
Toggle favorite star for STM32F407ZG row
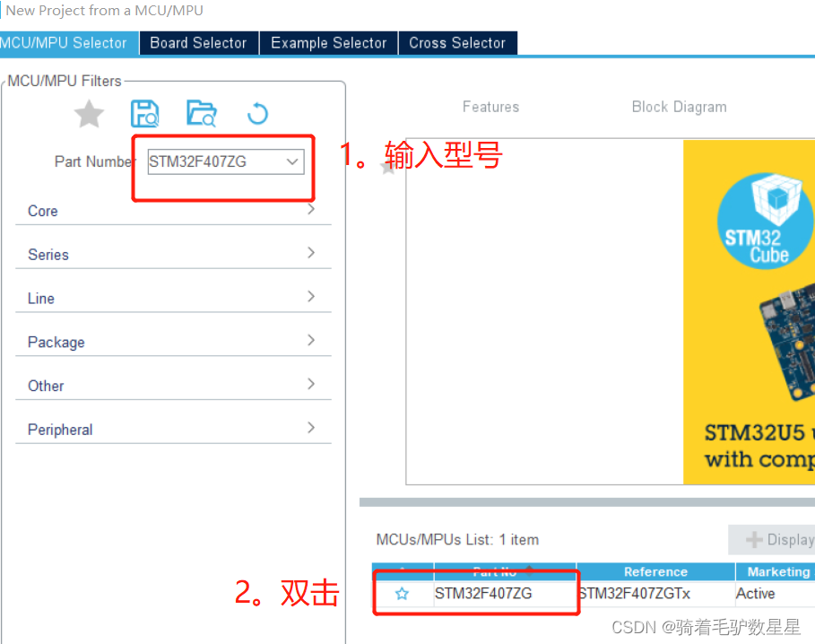(x=402, y=594)
